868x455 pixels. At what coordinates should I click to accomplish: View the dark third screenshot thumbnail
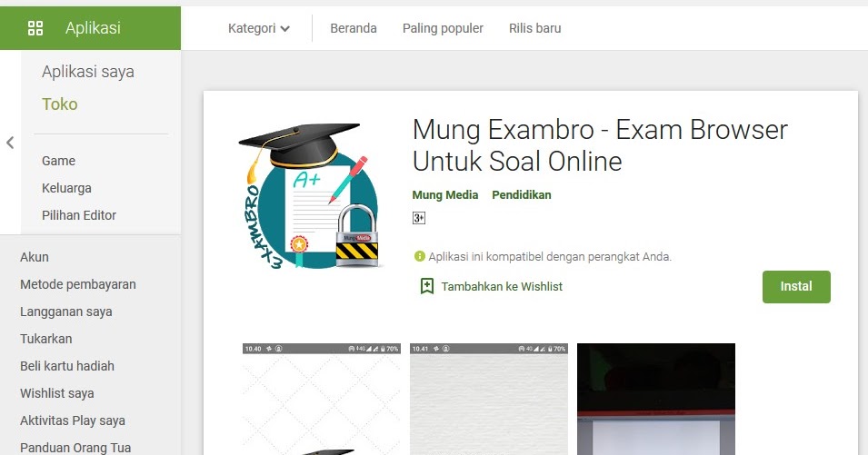[656, 400]
